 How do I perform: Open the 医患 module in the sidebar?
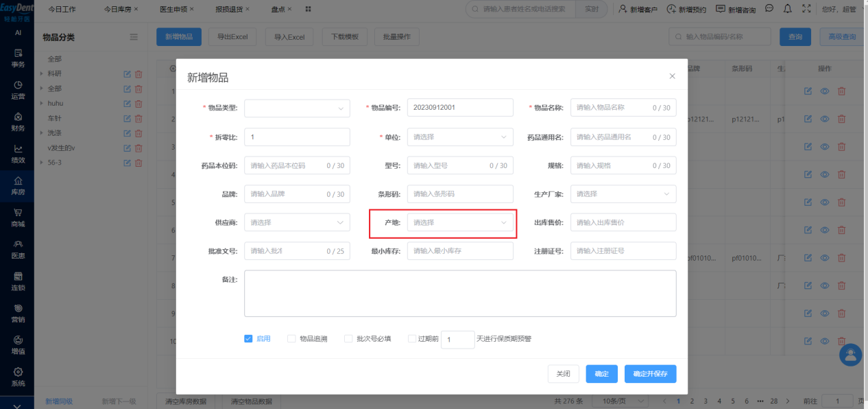click(x=18, y=250)
